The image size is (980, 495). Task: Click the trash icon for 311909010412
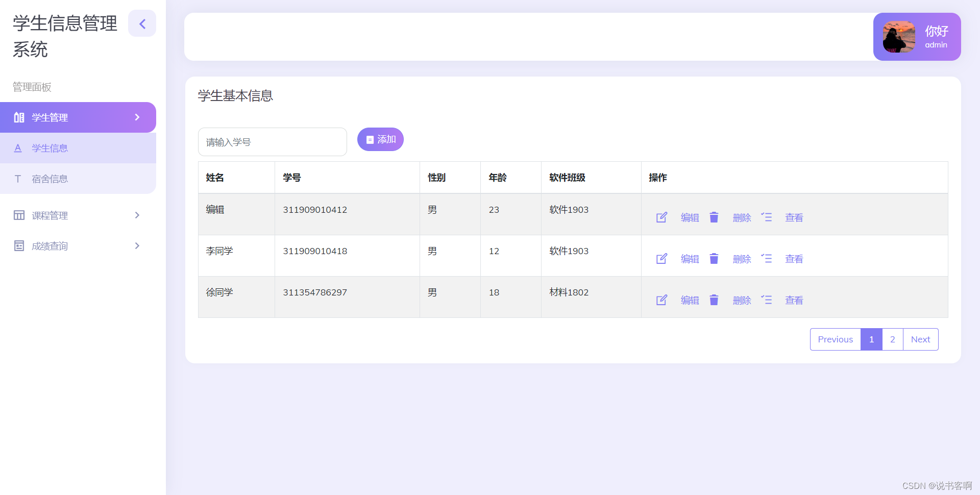pyautogui.click(x=714, y=217)
